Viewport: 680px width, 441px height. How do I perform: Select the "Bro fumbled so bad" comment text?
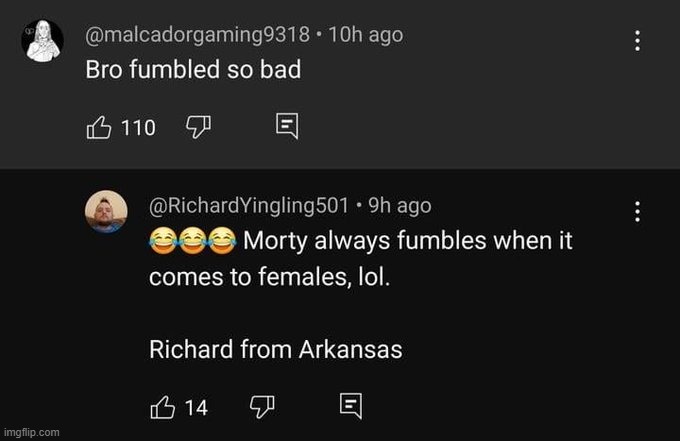point(192,72)
